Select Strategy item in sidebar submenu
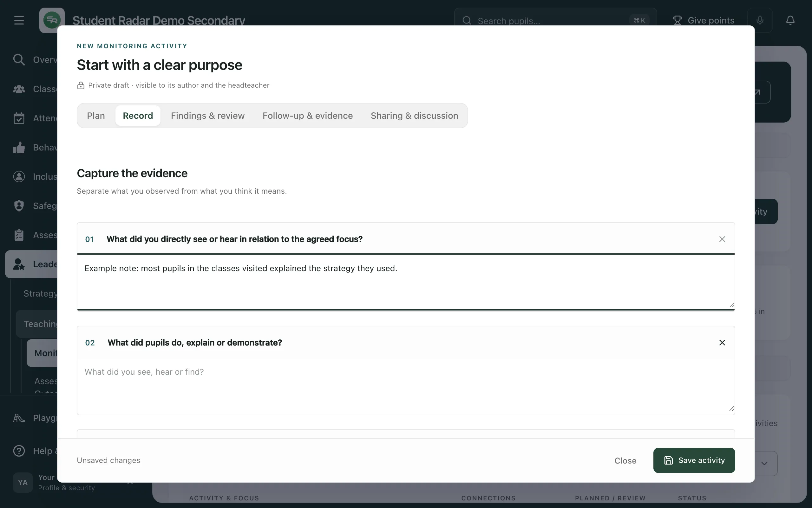 coord(40,293)
